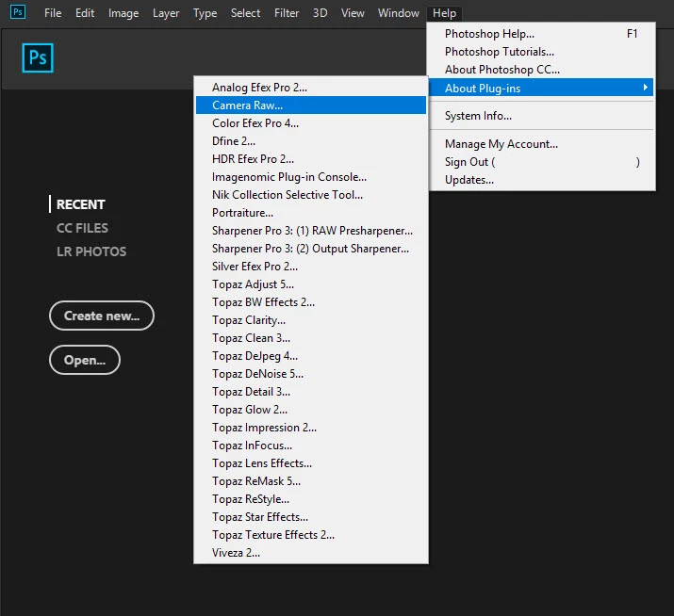Screen dimensions: 674x616
Task: Open the Filter menu
Action: (x=287, y=13)
